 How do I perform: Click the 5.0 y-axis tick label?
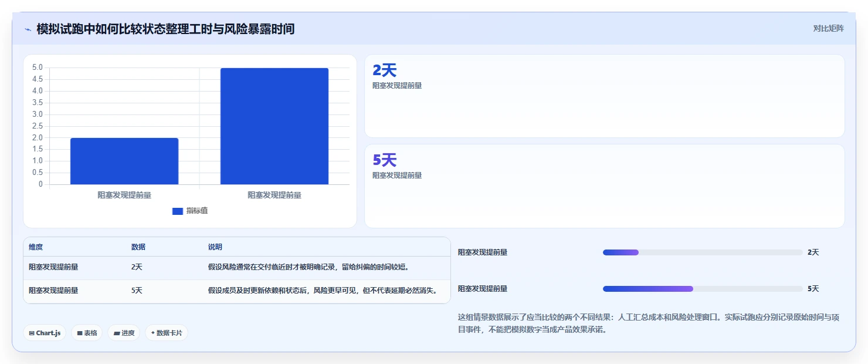[37, 68]
